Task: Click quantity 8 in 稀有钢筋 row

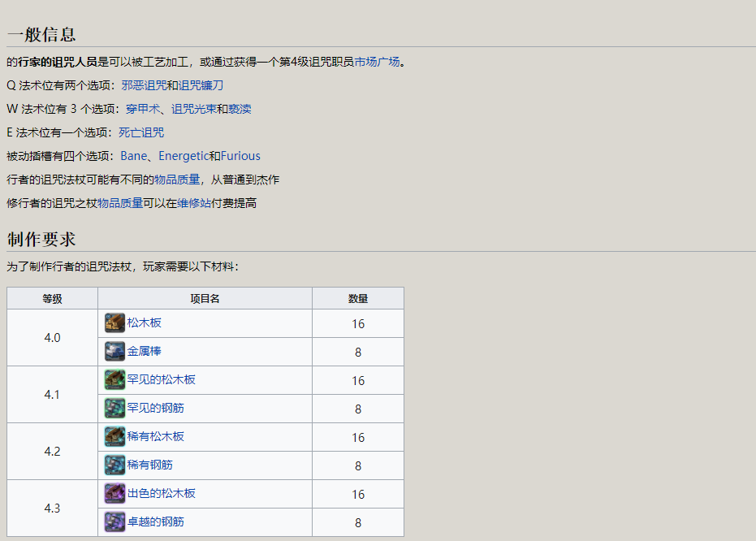Action: pos(358,465)
